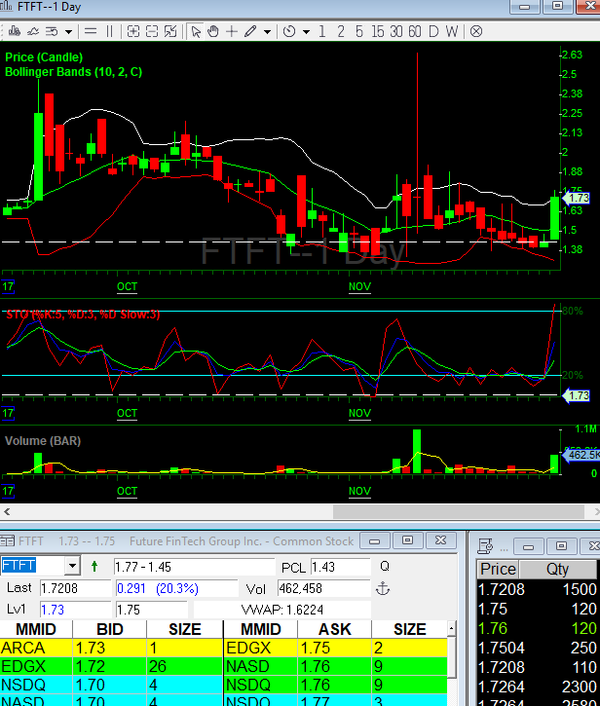Click the anchor icon in the Level 2 window
The height and width of the screenshot is (706, 600).
(381, 588)
